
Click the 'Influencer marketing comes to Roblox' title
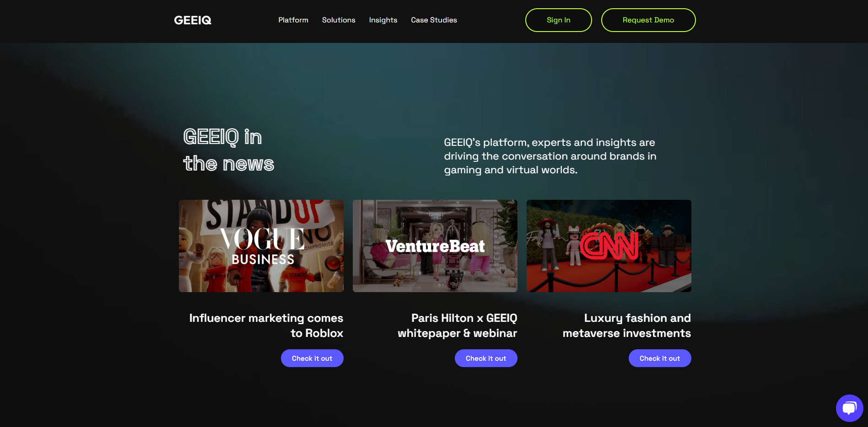click(266, 326)
